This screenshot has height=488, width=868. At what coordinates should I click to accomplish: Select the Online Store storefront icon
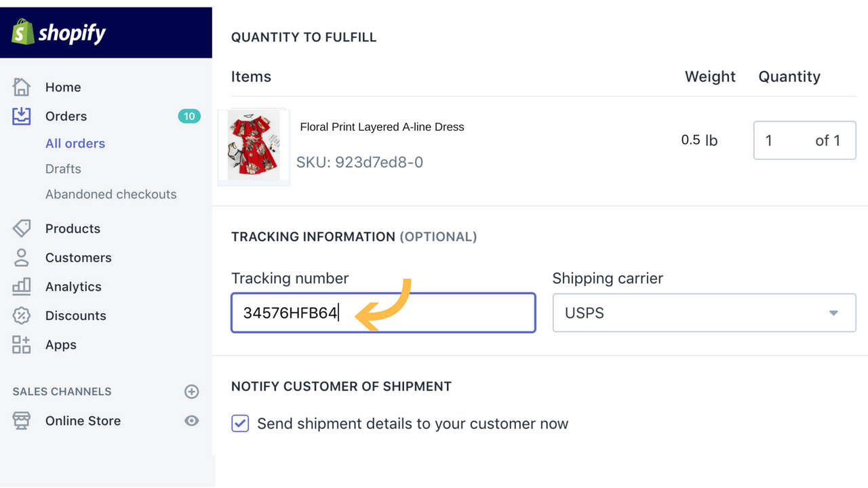click(20, 420)
